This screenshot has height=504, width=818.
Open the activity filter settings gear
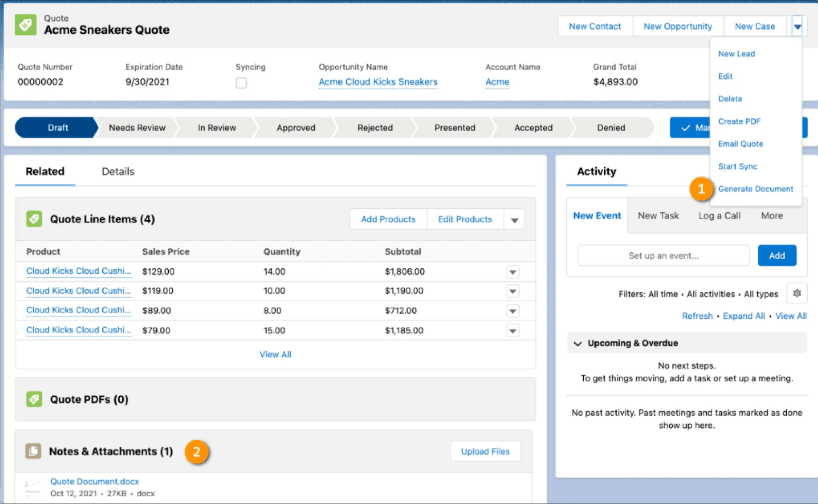(x=797, y=293)
